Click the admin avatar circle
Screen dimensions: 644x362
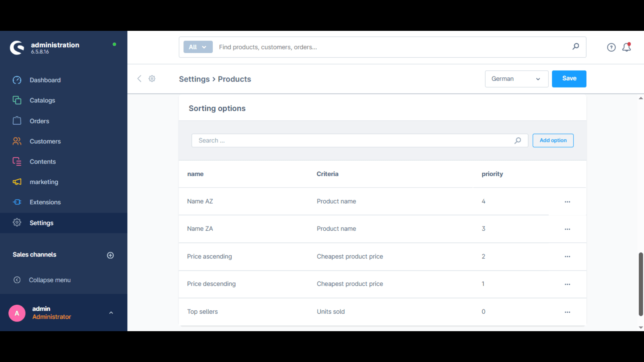coord(17,313)
